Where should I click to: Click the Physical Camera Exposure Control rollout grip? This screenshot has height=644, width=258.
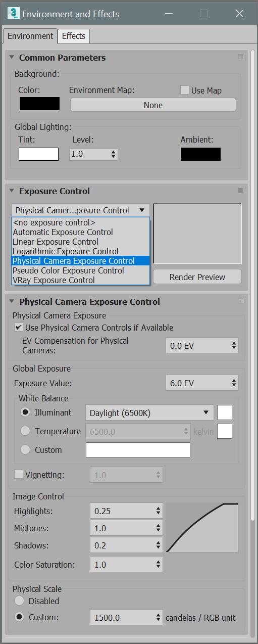[x=240, y=301]
